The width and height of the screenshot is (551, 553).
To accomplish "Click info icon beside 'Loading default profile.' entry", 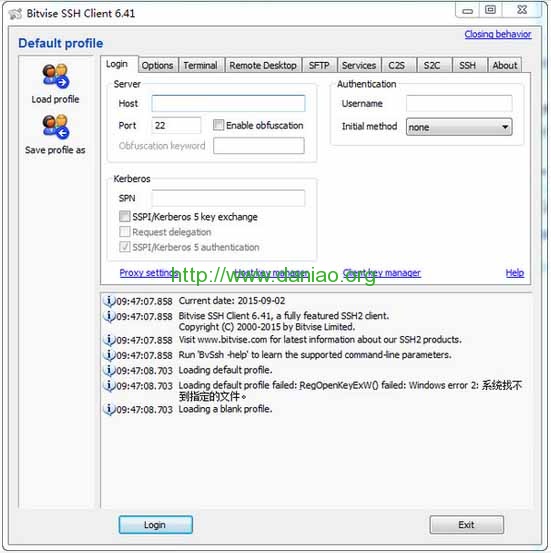I will [109, 370].
